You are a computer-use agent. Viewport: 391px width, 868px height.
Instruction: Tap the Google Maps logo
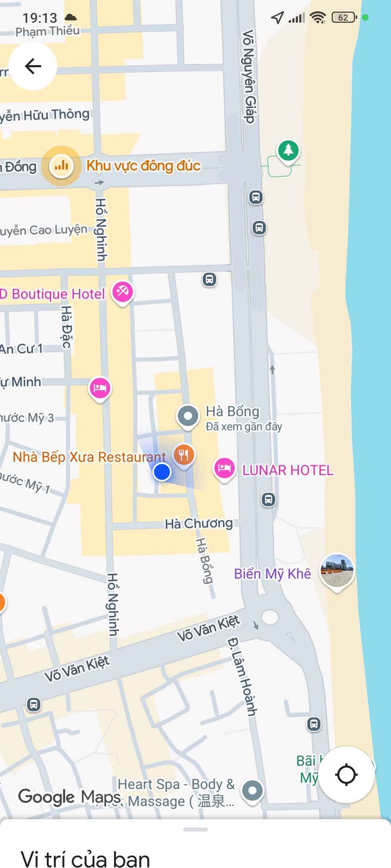(x=70, y=796)
